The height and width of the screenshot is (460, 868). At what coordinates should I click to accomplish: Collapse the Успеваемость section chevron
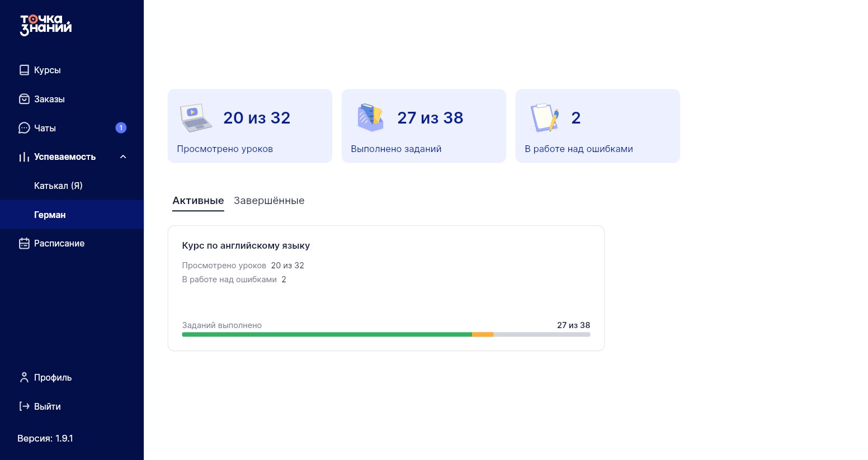click(x=123, y=157)
